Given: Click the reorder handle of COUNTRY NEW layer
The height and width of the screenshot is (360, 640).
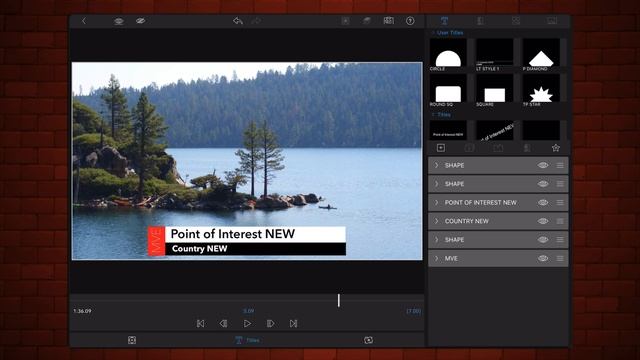Looking at the screenshot, I should [x=560, y=221].
